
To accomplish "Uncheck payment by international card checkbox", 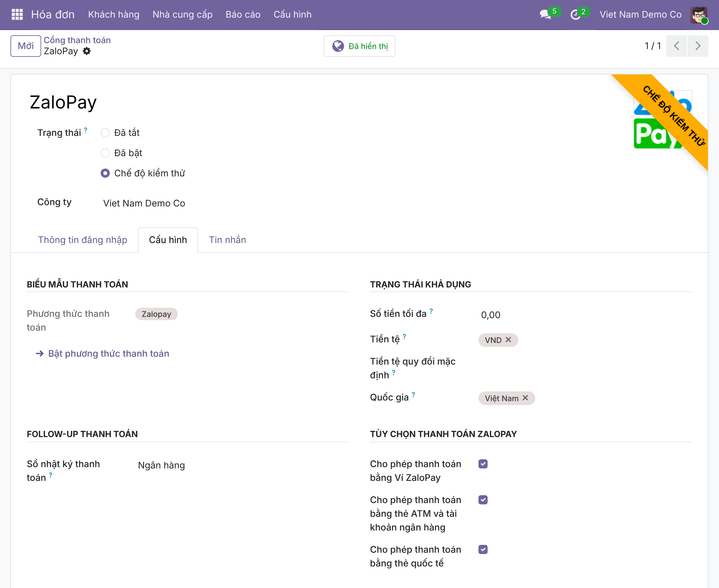I will (483, 549).
